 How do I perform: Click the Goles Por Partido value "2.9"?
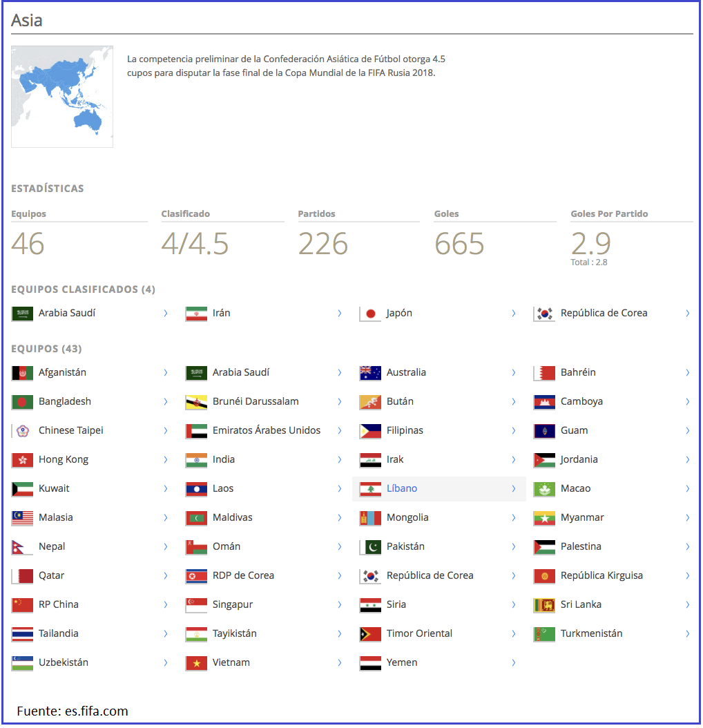pyautogui.click(x=590, y=243)
